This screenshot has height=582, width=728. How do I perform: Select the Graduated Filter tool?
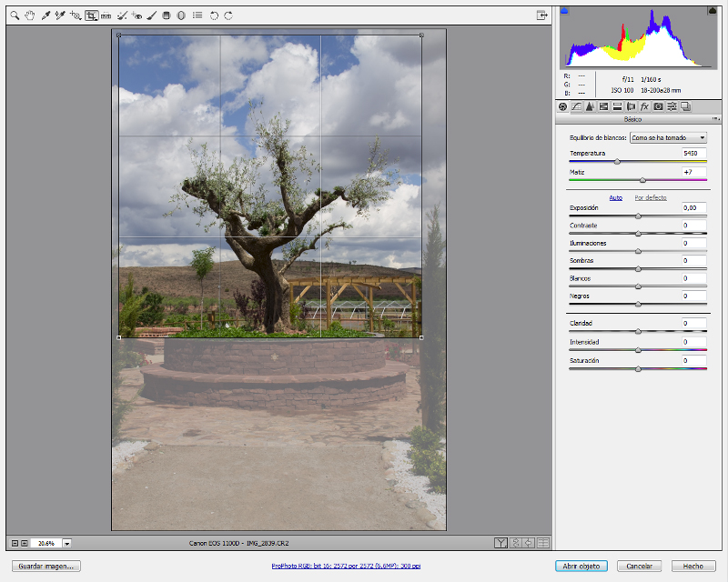tap(167, 15)
